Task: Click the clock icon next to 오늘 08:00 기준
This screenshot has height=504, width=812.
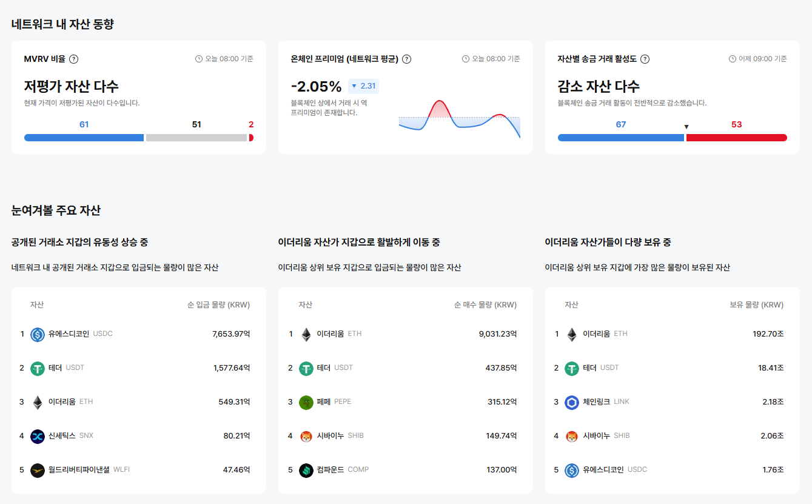Action: tap(200, 59)
